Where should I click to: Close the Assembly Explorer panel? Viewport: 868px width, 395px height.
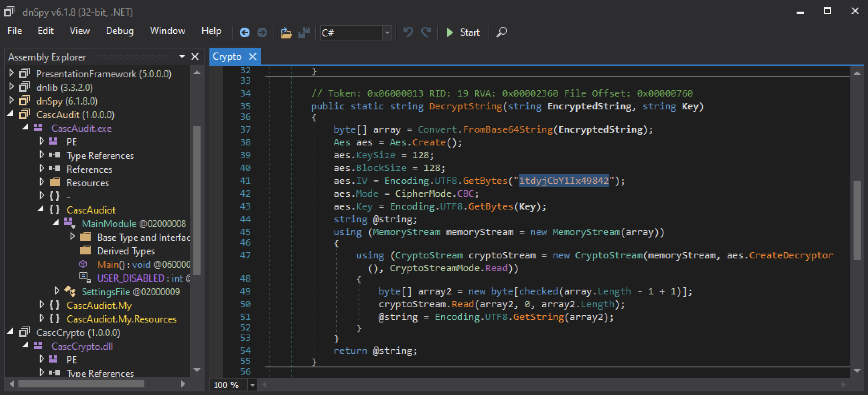195,57
